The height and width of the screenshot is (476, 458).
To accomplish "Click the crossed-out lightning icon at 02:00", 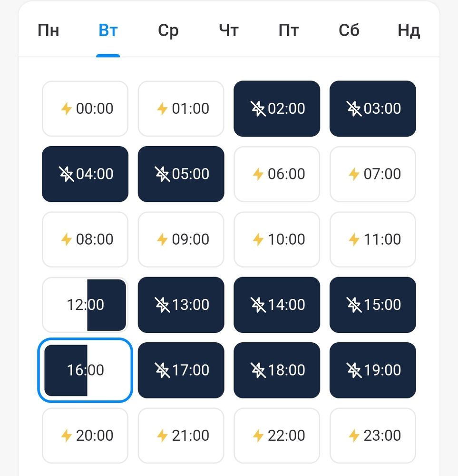I will point(258,109).
